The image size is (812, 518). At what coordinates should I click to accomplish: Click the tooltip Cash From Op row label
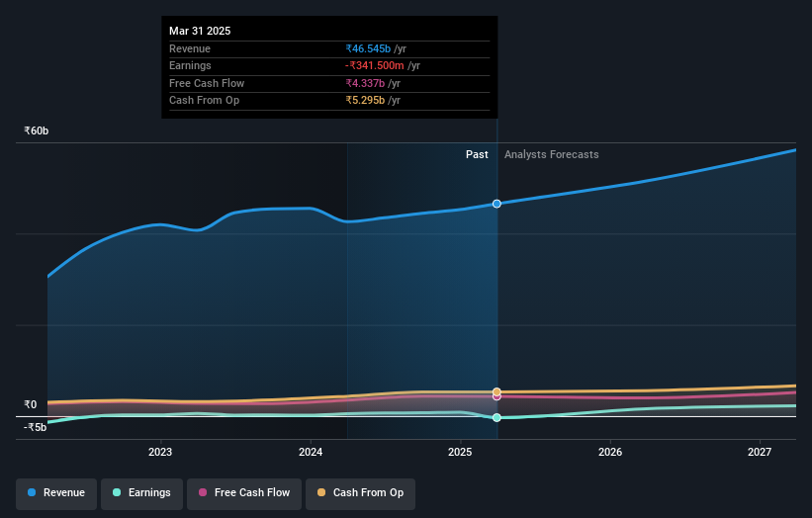pyautogui.click(x=204, y=101)
